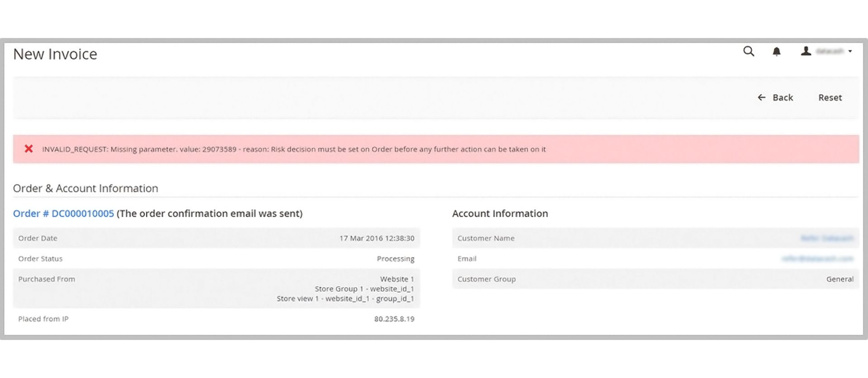Click the Order Status label
Screen dimensions: 868x378
tap(40, 258)
